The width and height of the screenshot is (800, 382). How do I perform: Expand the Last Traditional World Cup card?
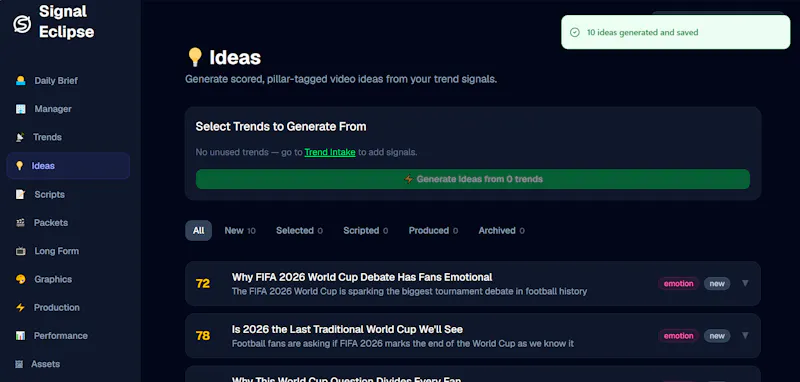pyautogui.click(x=745, y=336)
